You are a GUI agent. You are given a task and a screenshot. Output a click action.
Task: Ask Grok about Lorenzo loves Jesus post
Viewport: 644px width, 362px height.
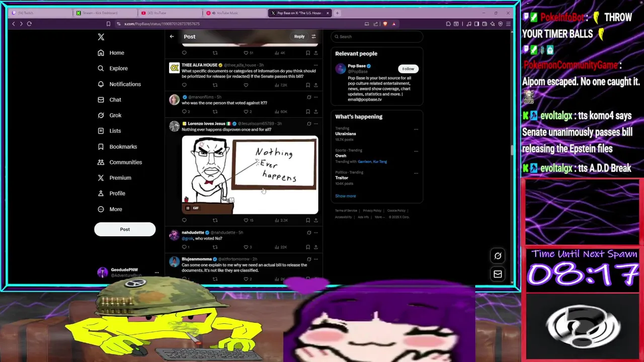click(x=309, y=124)
